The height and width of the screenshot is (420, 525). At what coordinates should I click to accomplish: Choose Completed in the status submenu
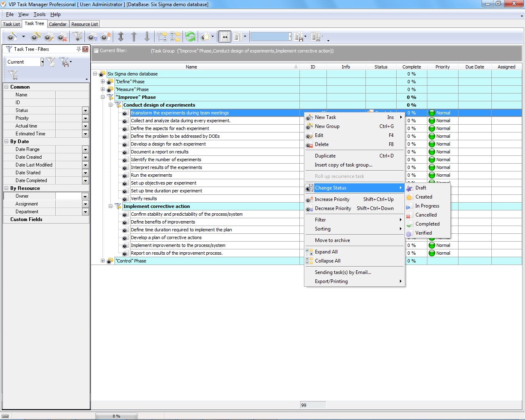(x=427, y=224)
